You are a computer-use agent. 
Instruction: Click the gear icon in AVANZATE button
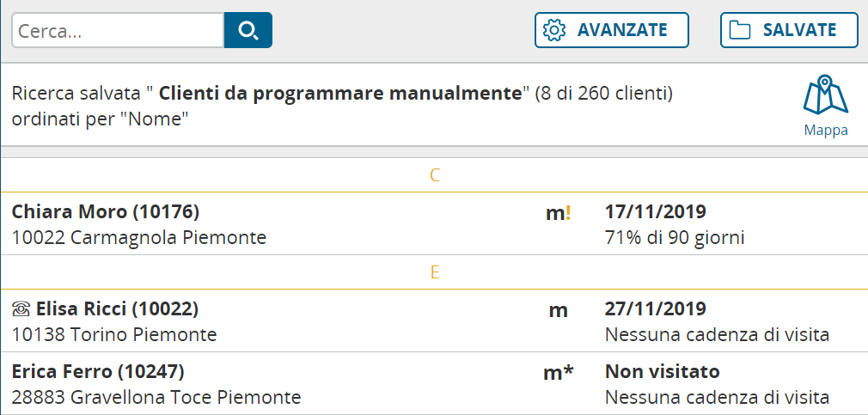click(555, 30)
